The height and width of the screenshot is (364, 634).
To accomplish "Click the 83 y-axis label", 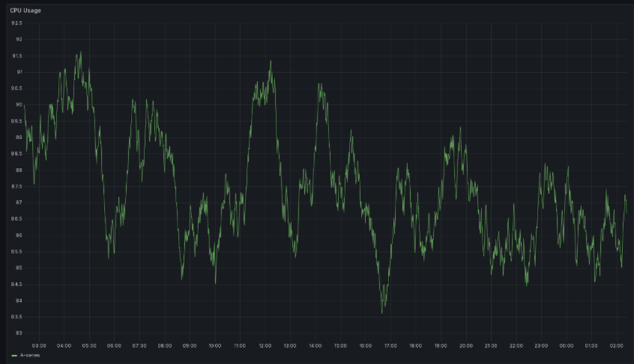I will pos(19,333).
